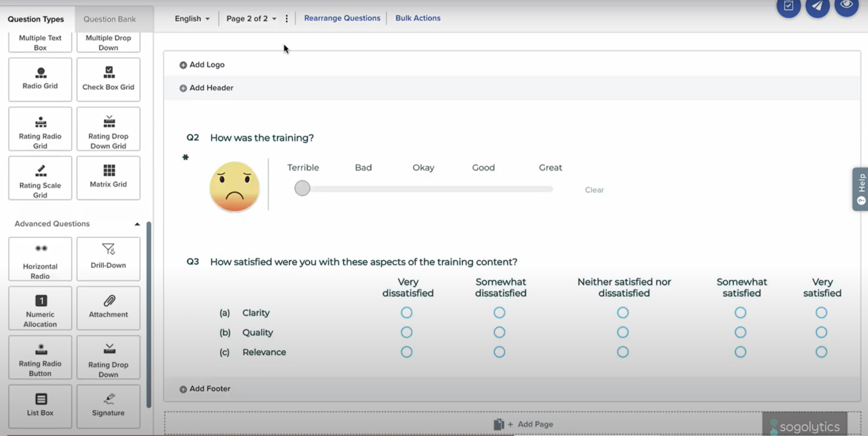Viewport: 868px width, 436px height.
Task: Click the Clarity row label
Action: tap(256, 313)
